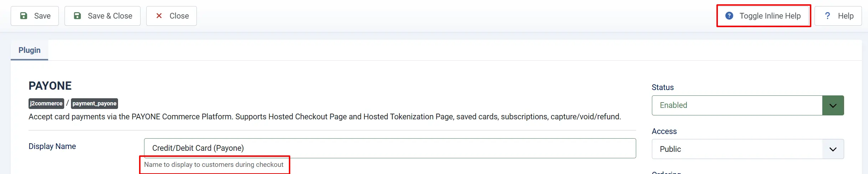This screenshot has height=174, width=868.
Task: Click the payment_payone badge
Action: [95, 104]
